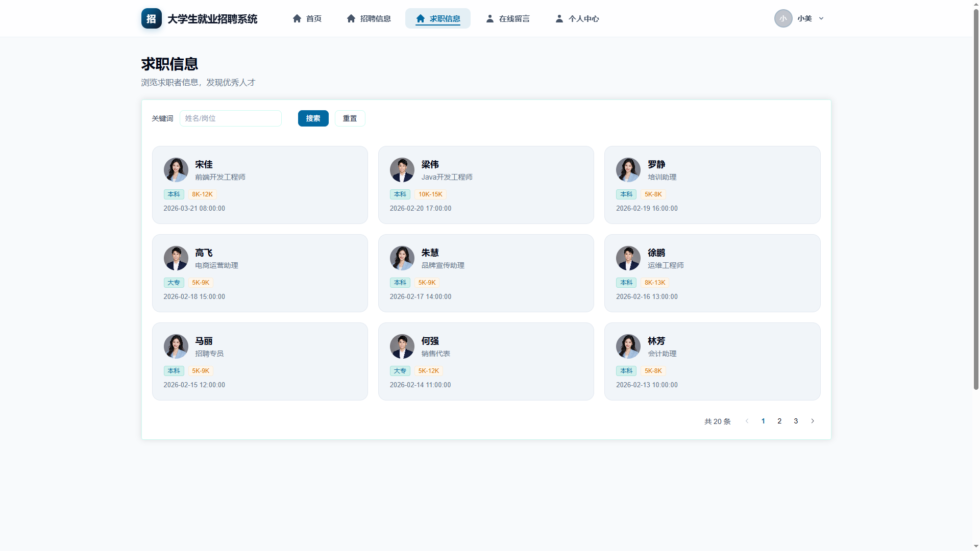Viewport: 980px width, 551px height.
Task: Open 宋佳's profile photo
Action: 176,170
